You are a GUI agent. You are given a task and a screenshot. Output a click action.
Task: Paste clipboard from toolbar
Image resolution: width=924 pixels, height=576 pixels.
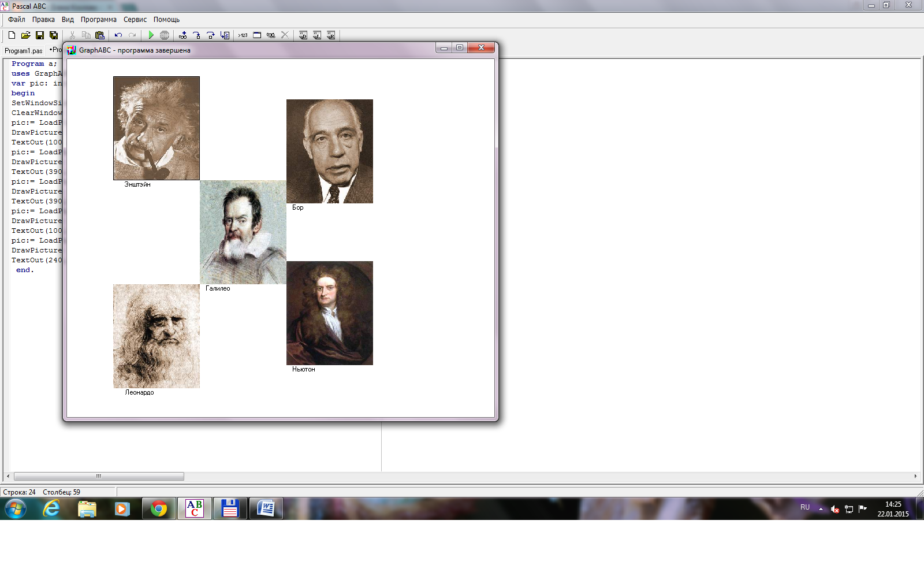tap(100, 35)
